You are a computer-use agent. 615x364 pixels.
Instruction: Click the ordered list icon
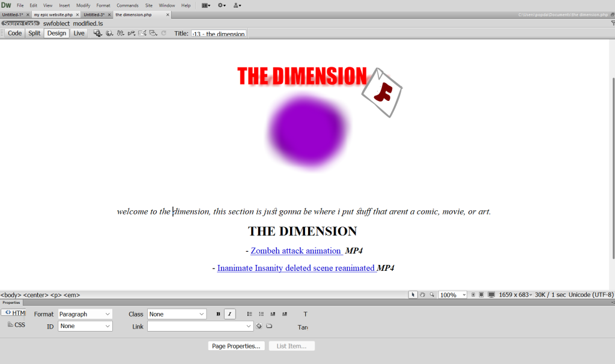pyautogui.click(x=261, y=314)
